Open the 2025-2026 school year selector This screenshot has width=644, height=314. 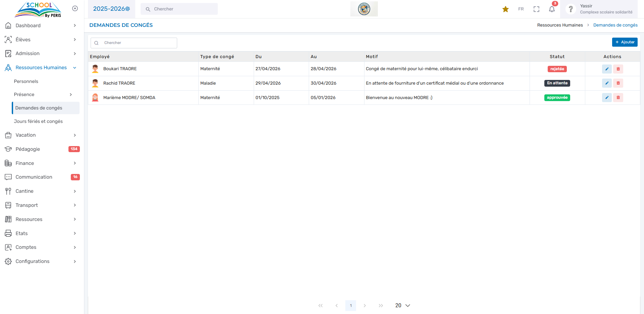point(111,9)
